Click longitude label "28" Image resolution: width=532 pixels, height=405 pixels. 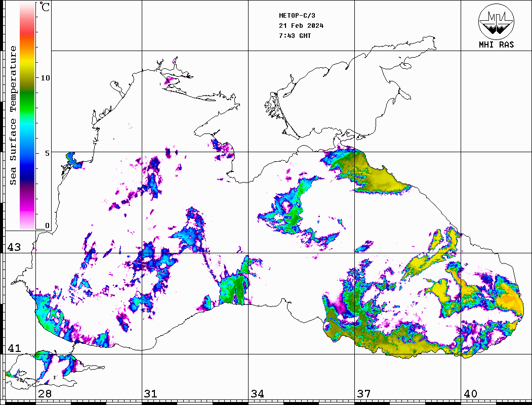click(45, 394)
